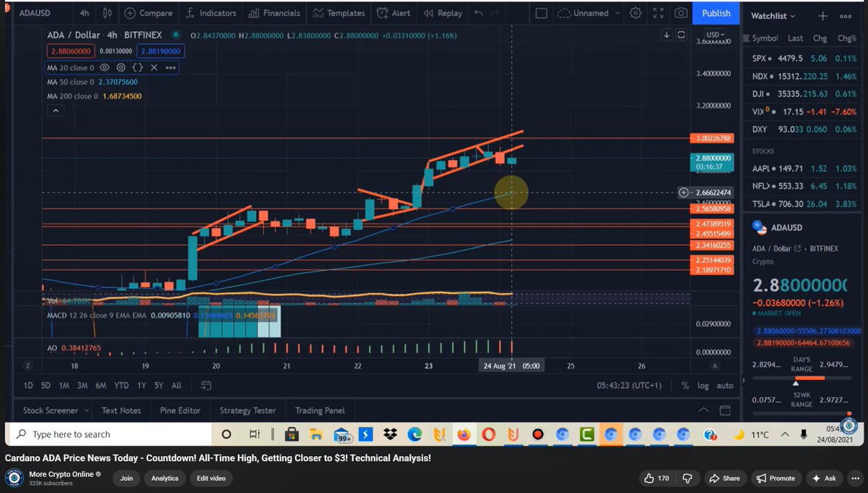
Task: Open chart settings gear
Action: [635, 13]
